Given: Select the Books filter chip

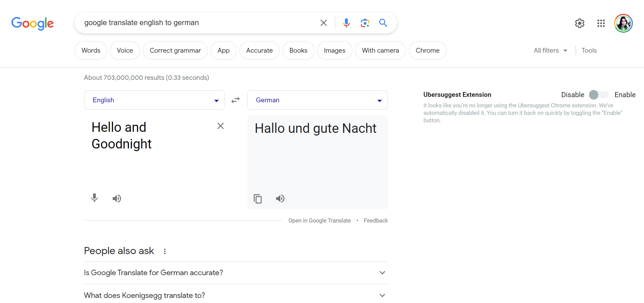Looking at the screenshot, I should (298, 51).
